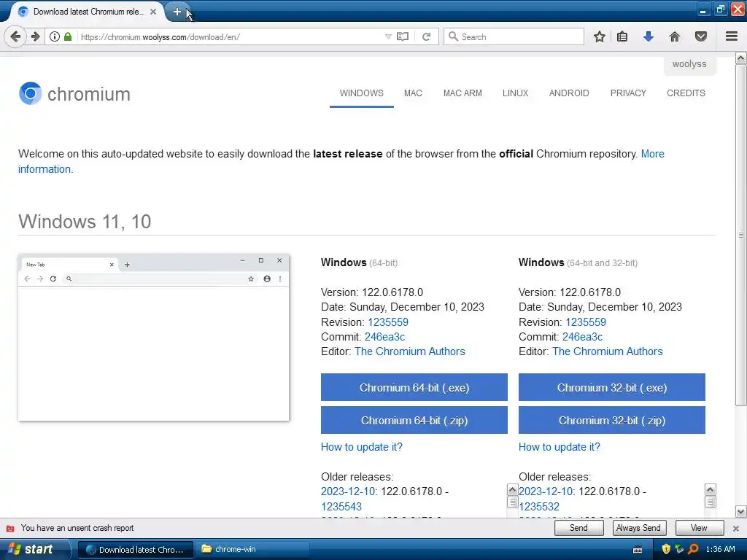Open the MAC downloads section

[413, 93]
